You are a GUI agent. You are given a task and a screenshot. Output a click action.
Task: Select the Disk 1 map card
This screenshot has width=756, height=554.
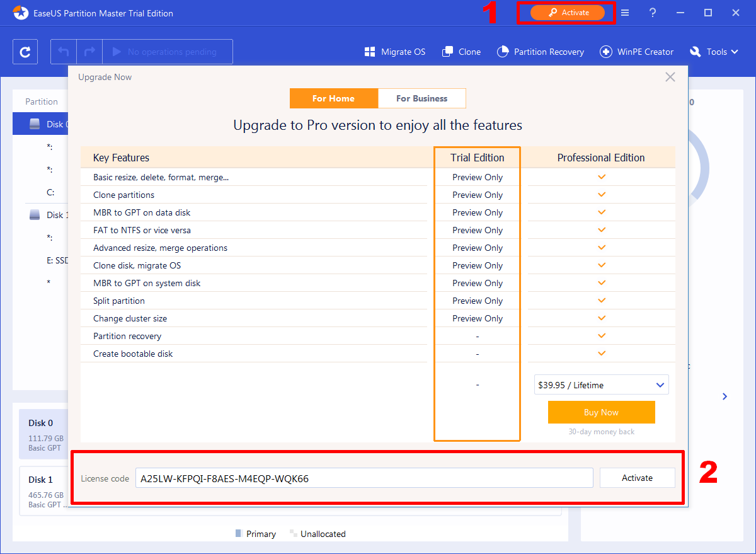[43, 491]
